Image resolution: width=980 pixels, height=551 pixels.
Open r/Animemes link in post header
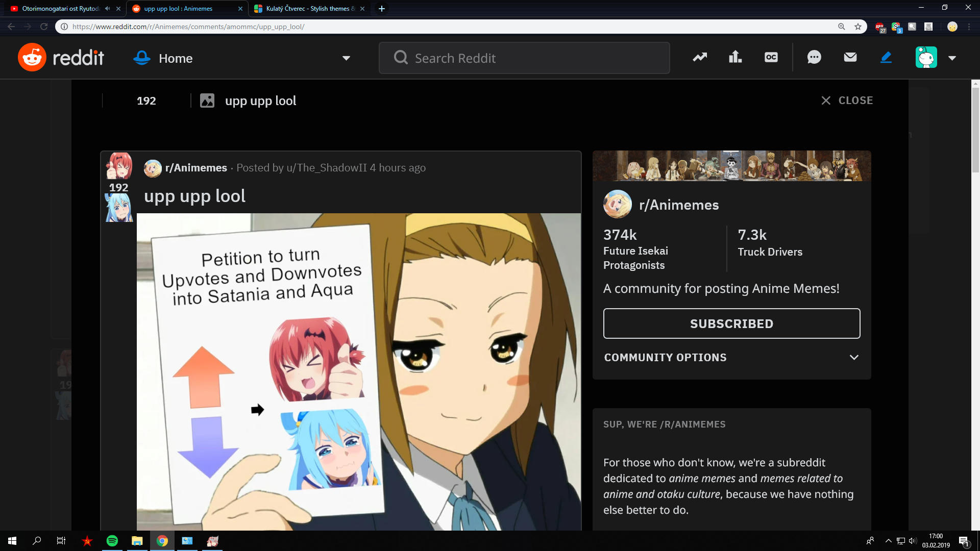196,168
